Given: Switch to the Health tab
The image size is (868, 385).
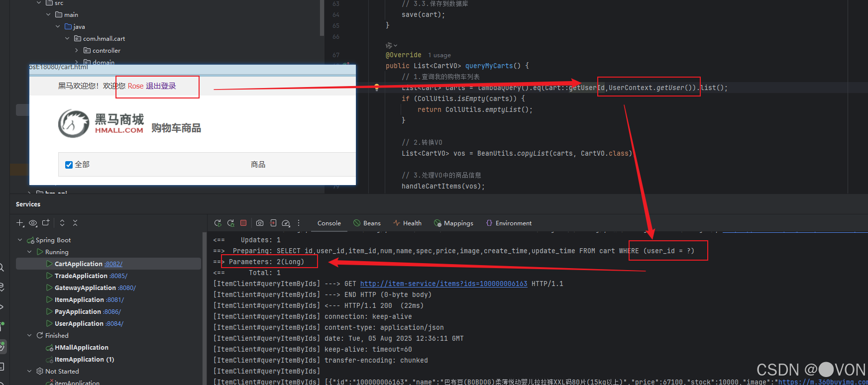Looking at the screenshot, I should (407, 223).
